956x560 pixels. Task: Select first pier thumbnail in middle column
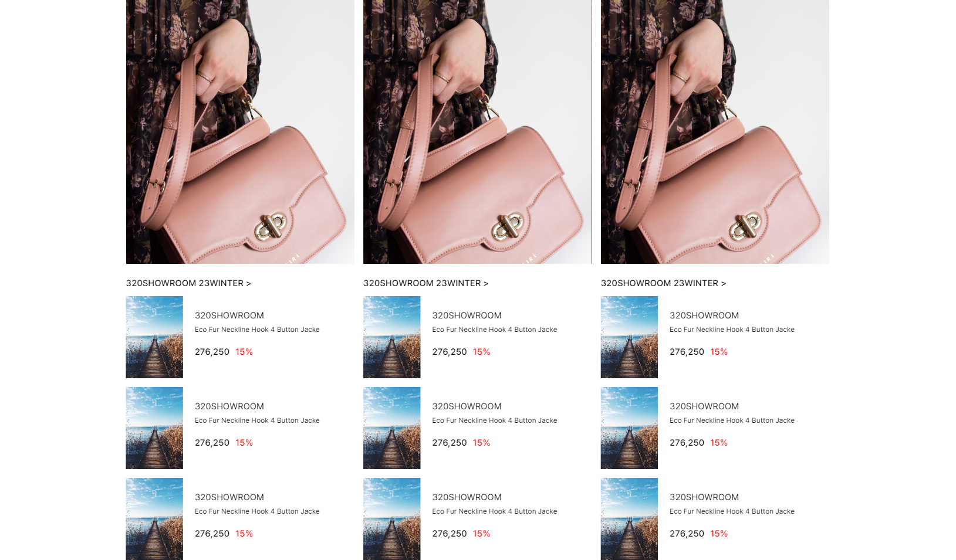tap(392, 337)
